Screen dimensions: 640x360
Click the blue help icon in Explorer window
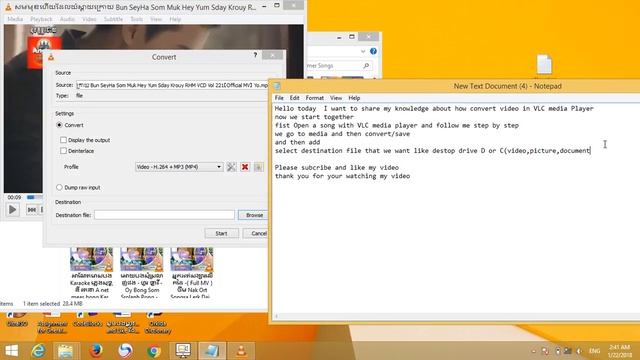(373, 51)
